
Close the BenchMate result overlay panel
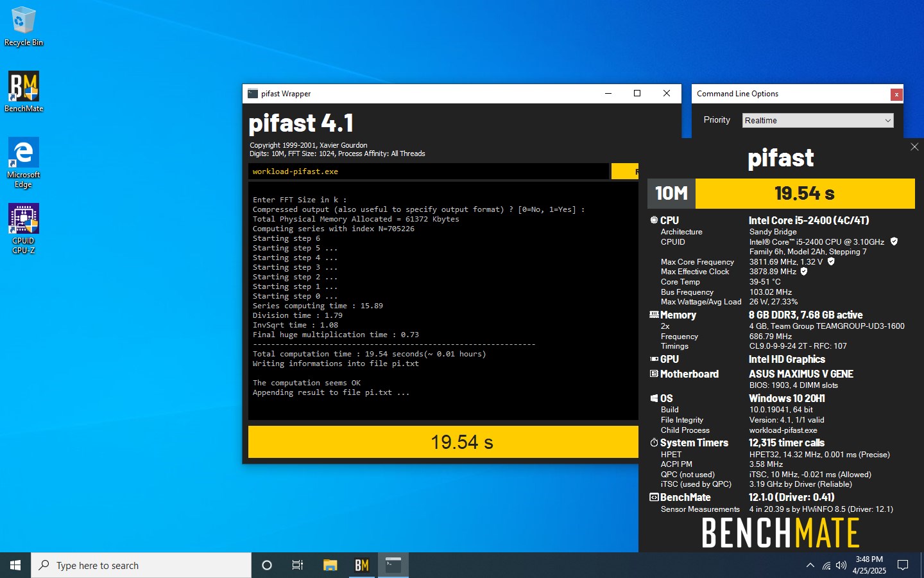914,147
